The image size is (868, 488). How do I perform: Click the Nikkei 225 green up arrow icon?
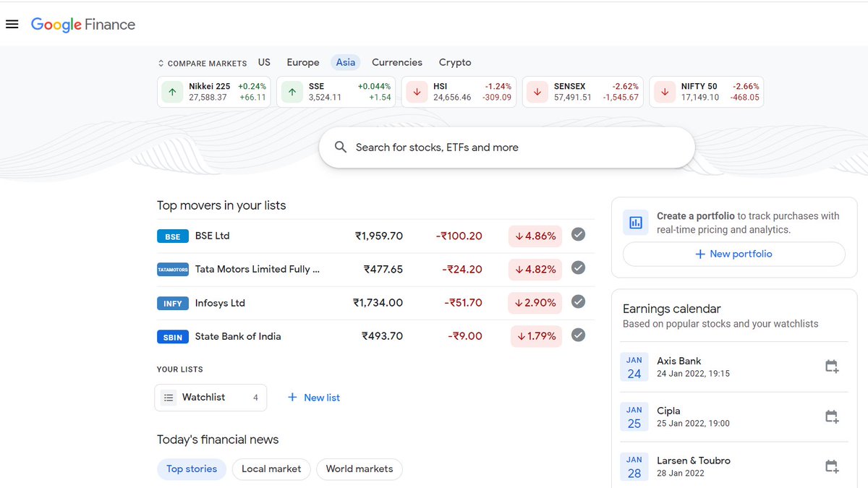[172, 92]
